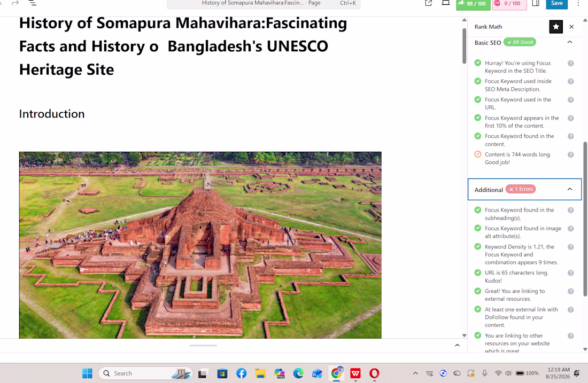Expand the bottom meta panel chevron

click(457, 345)
